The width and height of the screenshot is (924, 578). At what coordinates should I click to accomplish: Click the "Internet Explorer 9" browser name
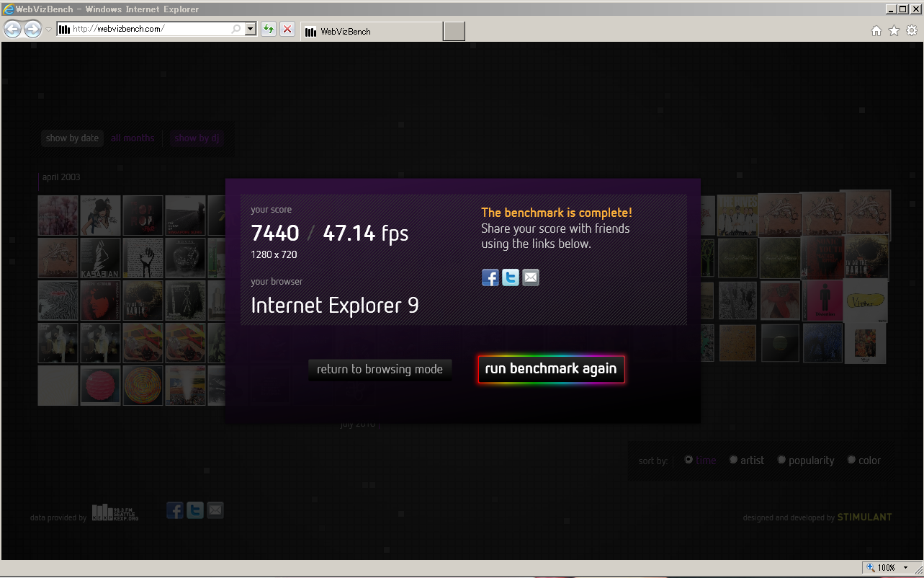(x=335, y=306)
